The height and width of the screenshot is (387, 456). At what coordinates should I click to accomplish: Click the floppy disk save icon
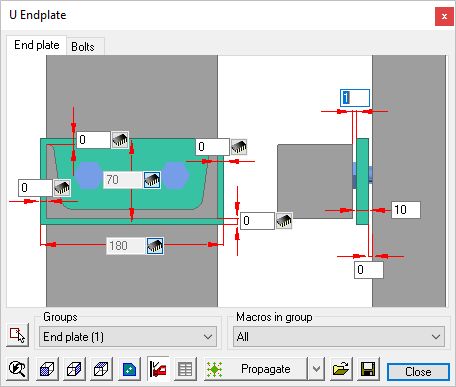click(368, 369)
